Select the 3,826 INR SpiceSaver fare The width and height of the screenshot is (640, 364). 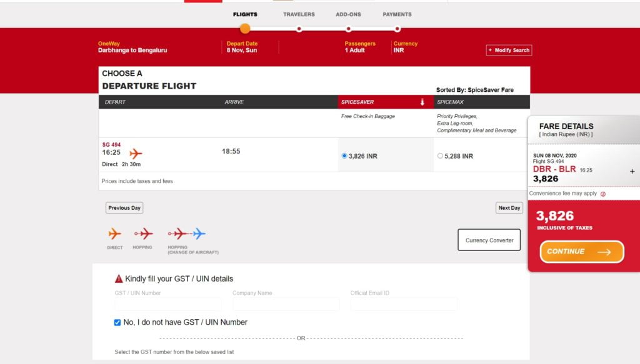[x=344, y=156]
